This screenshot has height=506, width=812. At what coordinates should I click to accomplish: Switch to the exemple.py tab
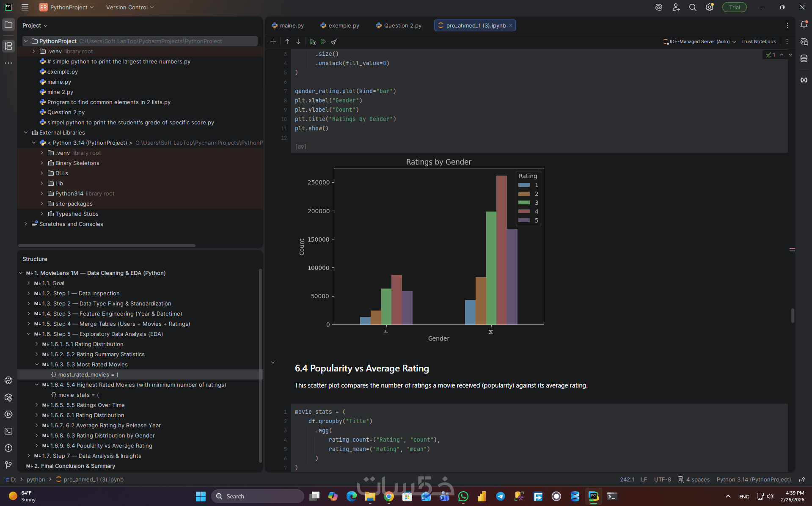(340, 25)
